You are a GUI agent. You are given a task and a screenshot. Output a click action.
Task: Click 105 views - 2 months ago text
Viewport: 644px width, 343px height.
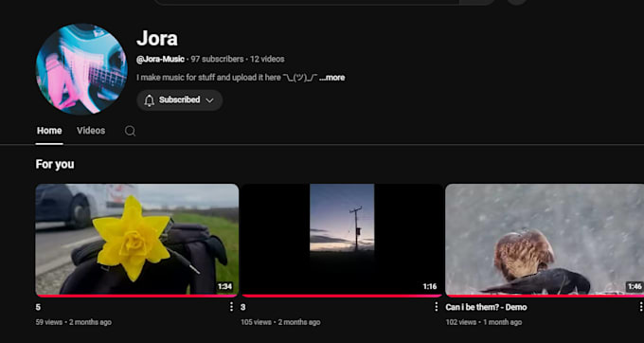pyautogui.click(x=280, y=322)
